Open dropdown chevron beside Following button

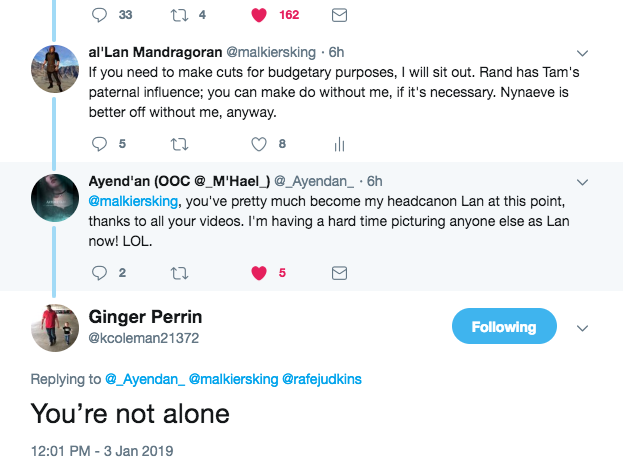coord(584,327)
